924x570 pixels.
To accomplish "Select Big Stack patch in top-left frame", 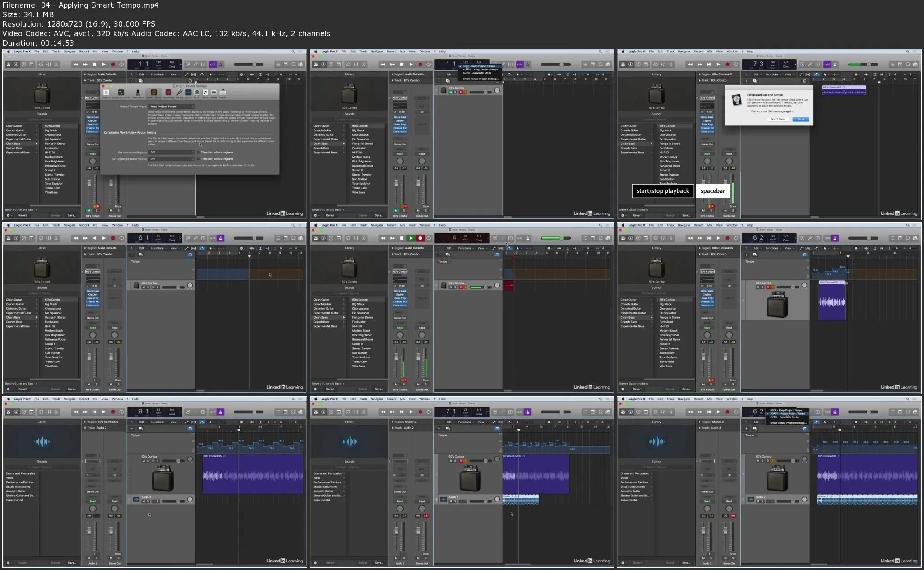I will pyautogui.click(x=51, y=130).
